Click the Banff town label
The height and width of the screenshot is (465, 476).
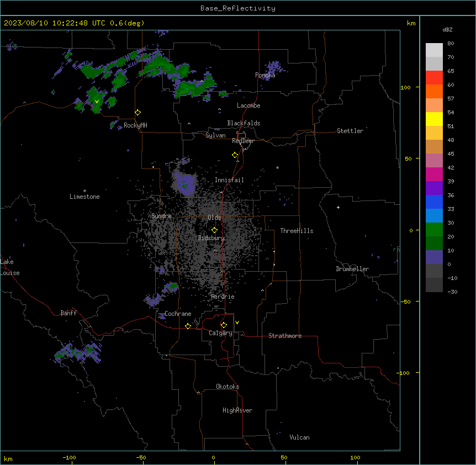click(x=68, y=313)
